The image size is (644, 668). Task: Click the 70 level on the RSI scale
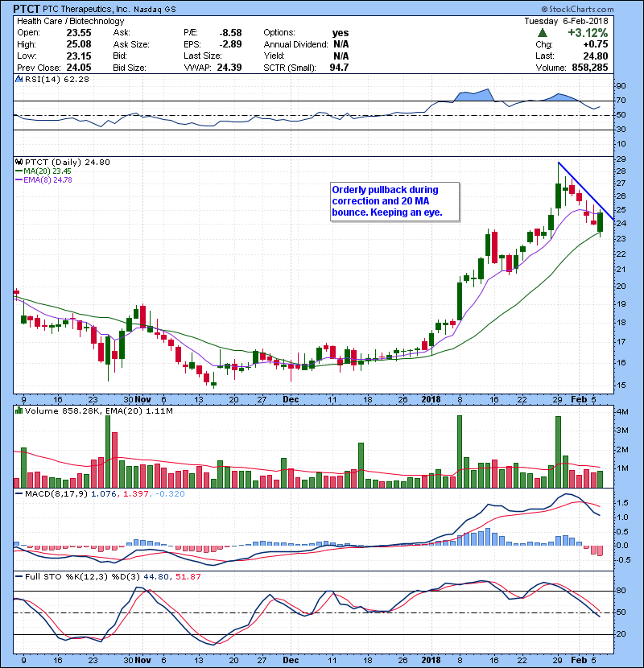621,101
